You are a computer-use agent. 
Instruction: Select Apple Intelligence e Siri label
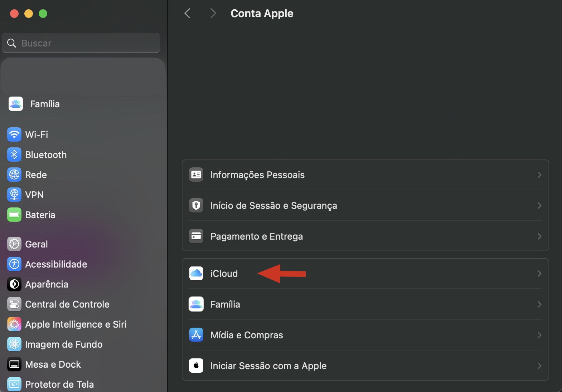[76, 324]
